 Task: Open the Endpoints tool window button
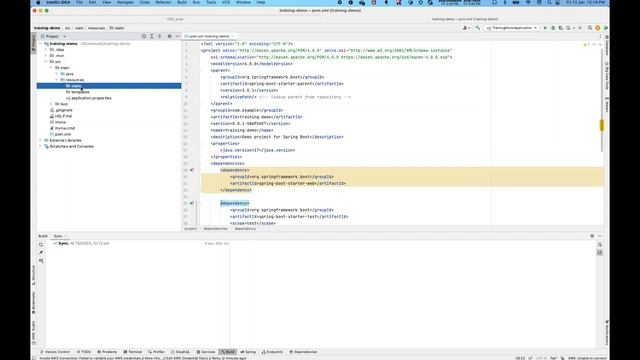point(272,352)
